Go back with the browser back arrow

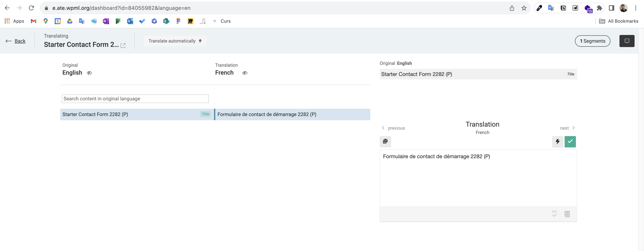click(x=7, y=8)
